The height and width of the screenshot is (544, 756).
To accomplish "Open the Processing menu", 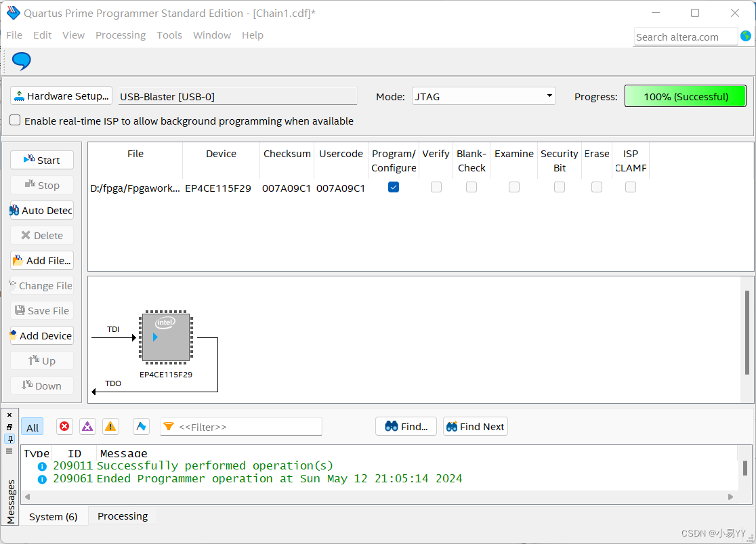I will click(121, 35).
